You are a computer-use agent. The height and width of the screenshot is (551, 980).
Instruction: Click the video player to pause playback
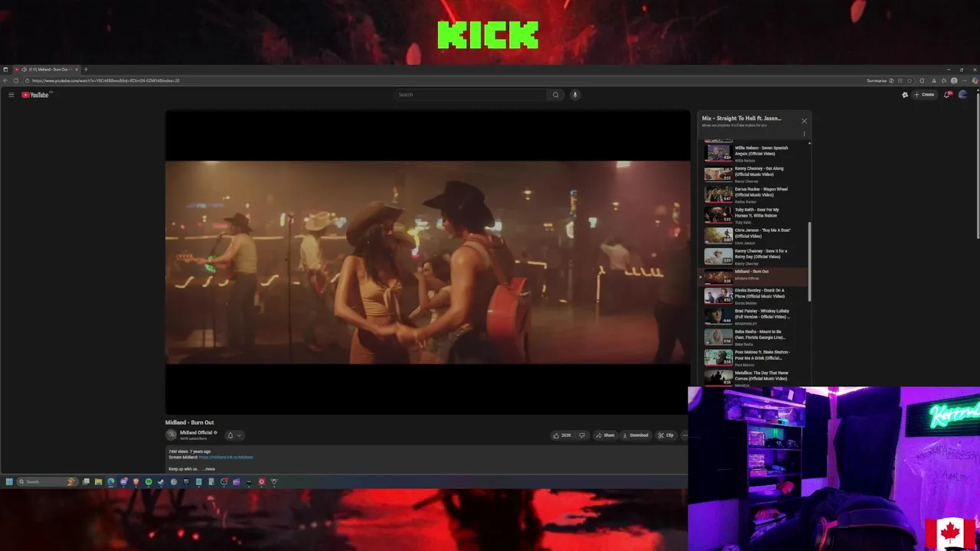pyautogui.click(x=427, y=262)
